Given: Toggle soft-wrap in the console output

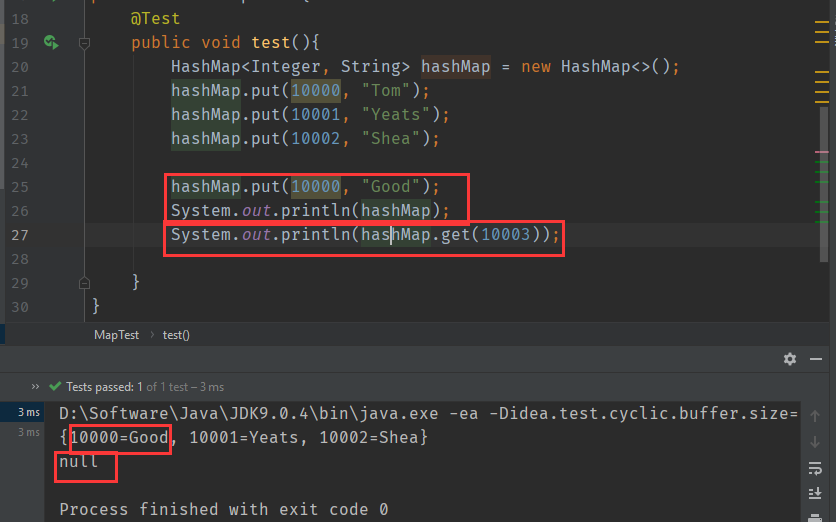Looking at the screenshot, I should tap(815, 468).
